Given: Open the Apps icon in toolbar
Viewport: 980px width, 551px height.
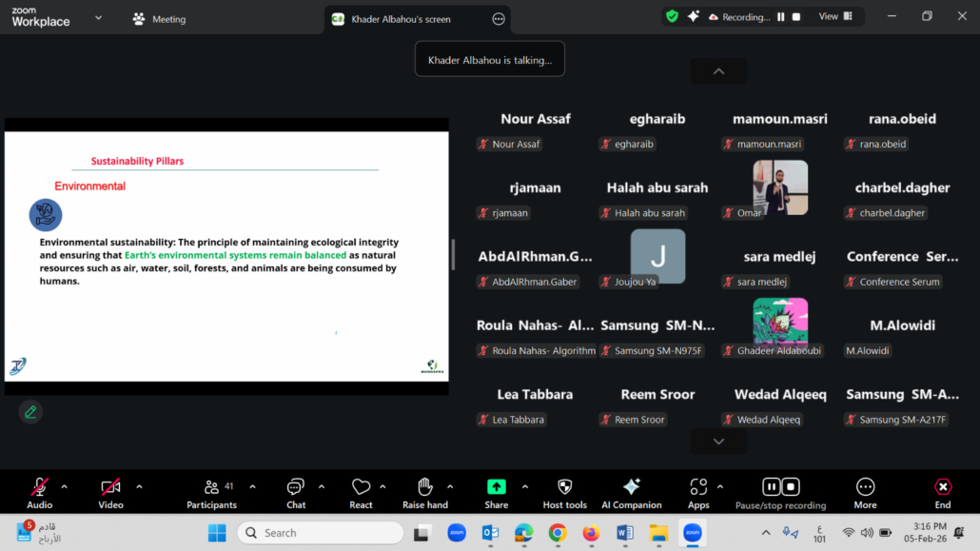Looking at the screenshot, I should pos(698,487).
